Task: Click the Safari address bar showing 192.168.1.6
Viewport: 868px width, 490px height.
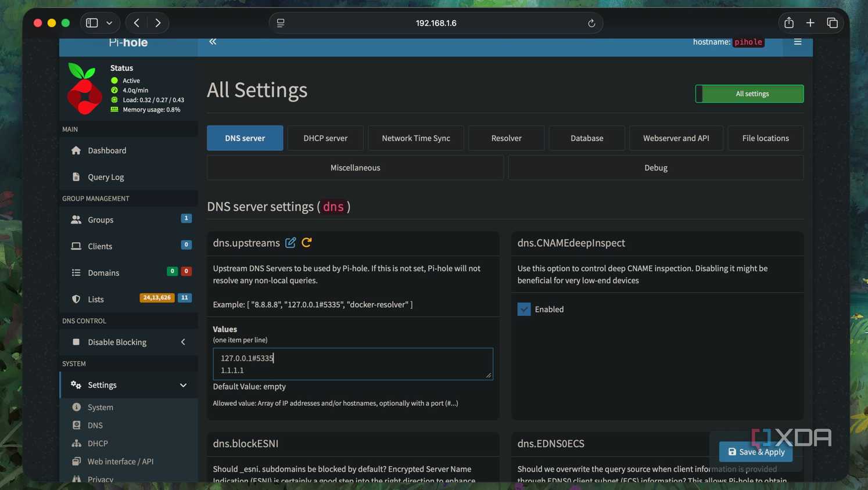Action: pos(436,23)
